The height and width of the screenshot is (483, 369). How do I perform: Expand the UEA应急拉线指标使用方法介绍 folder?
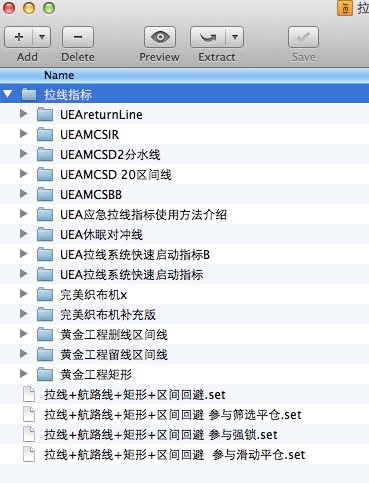click(x=23, y=214)
